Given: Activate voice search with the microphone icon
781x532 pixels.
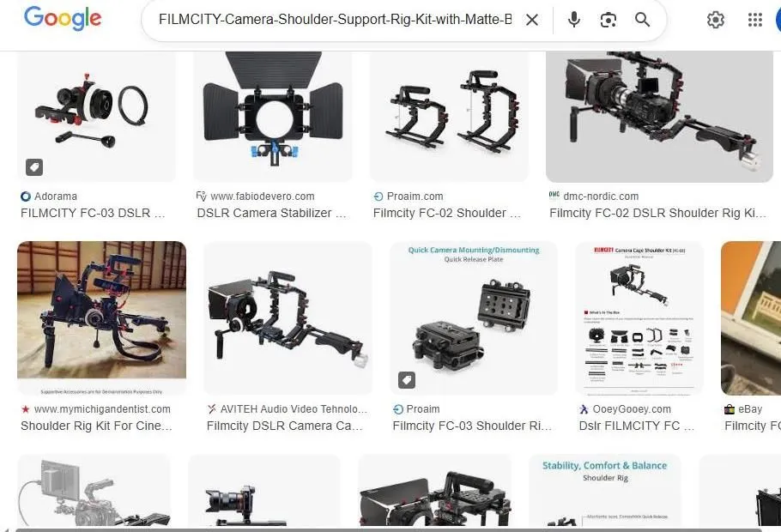Looking at the screenshot, I should [573, 19].
